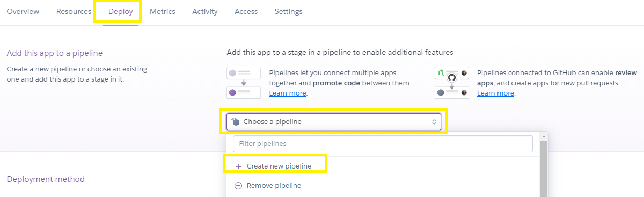The width and height of the screenshot is (644, 197).
Task: Click Learn more under promote code text
Action: (x=288, y=93)
